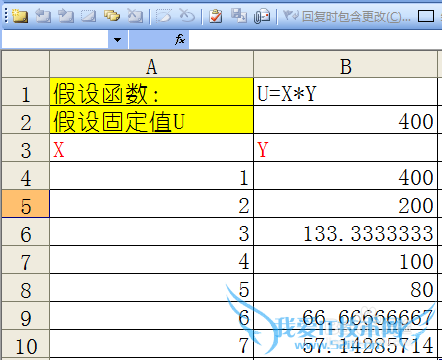Click cell A9 with value 6
This screenshot has width=442, height=360.
[x=152, y=316]
